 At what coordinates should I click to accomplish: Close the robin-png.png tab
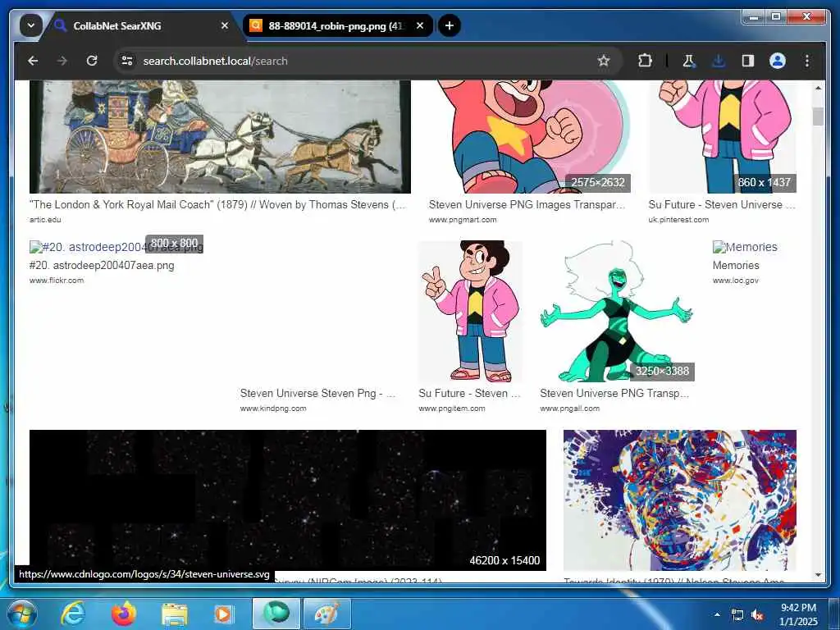[420, 25]
